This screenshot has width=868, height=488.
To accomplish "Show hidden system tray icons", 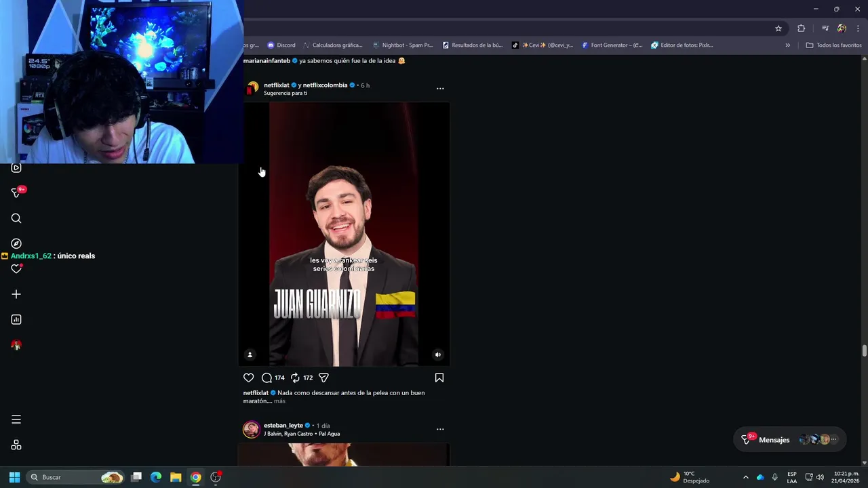I will [x=746, y=477].
